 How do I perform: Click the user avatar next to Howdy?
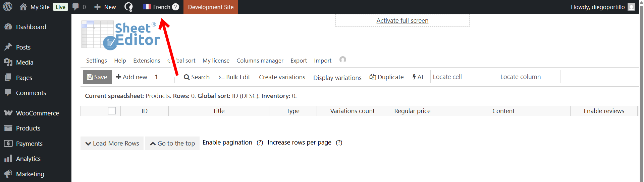[631, 7]
